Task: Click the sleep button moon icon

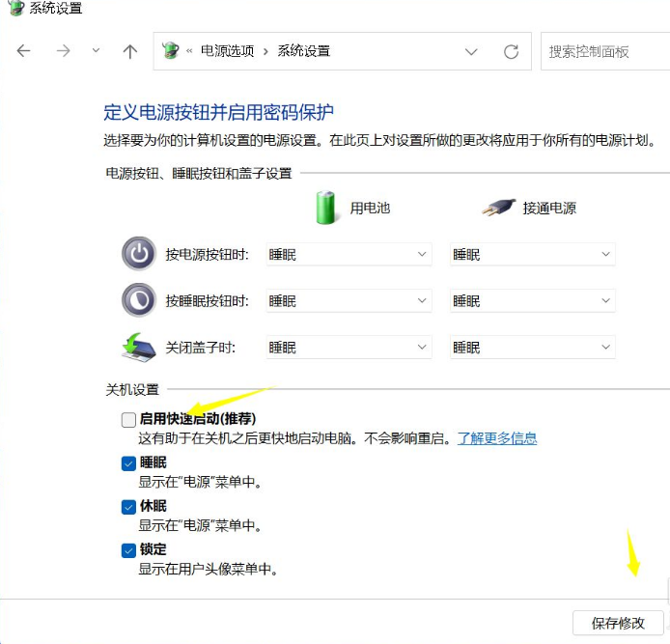Action: point(138,300)
